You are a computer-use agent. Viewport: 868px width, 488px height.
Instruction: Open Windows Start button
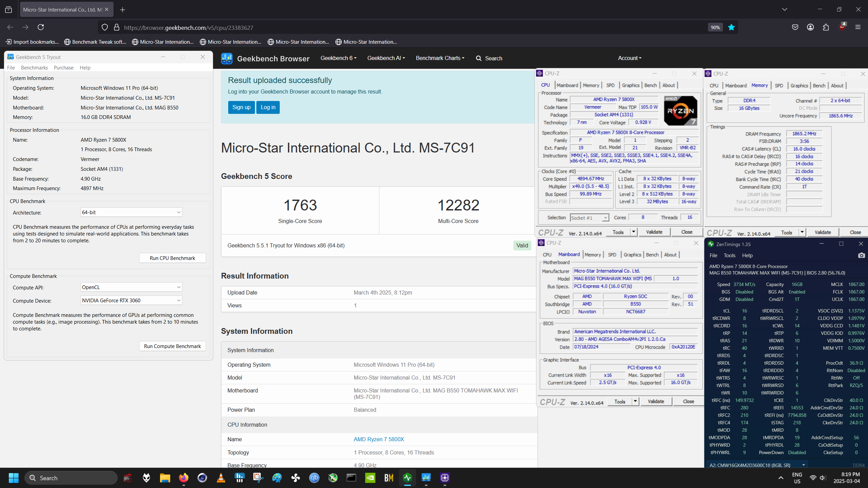(14, 478)
